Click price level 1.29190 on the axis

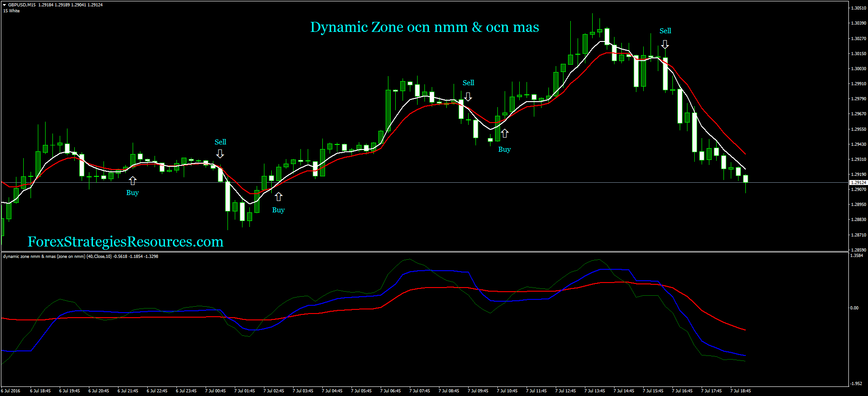coord(858,174)
